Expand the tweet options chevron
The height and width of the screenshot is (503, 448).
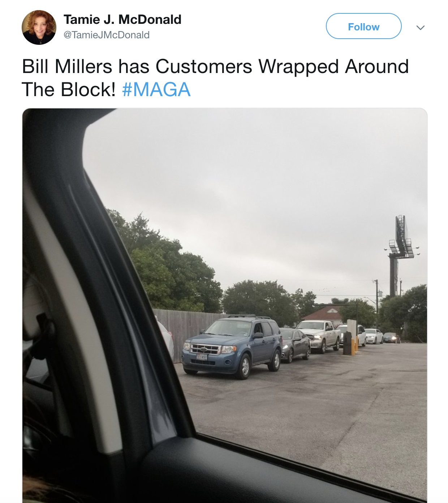[x=420, y=27]
